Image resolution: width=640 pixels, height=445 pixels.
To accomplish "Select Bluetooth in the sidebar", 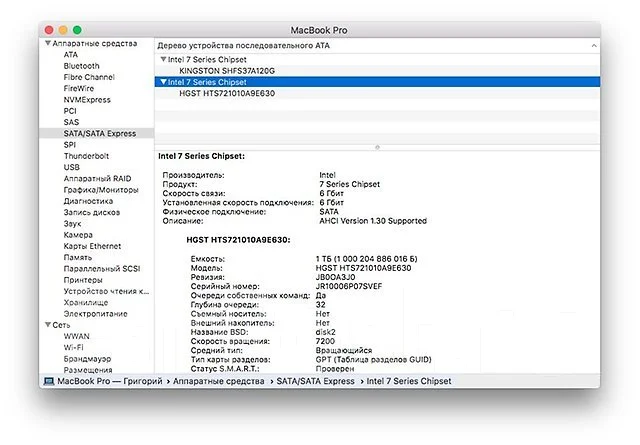I will click(81, 66).
